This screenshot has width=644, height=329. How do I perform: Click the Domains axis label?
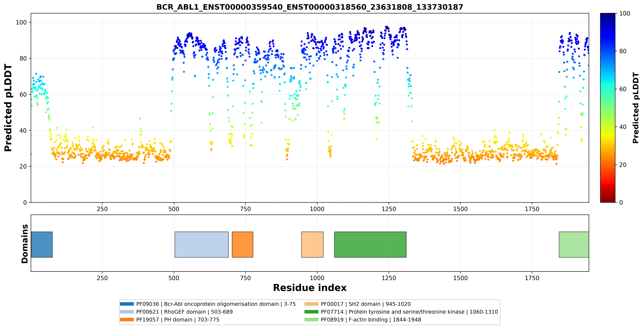click(25, 244)
